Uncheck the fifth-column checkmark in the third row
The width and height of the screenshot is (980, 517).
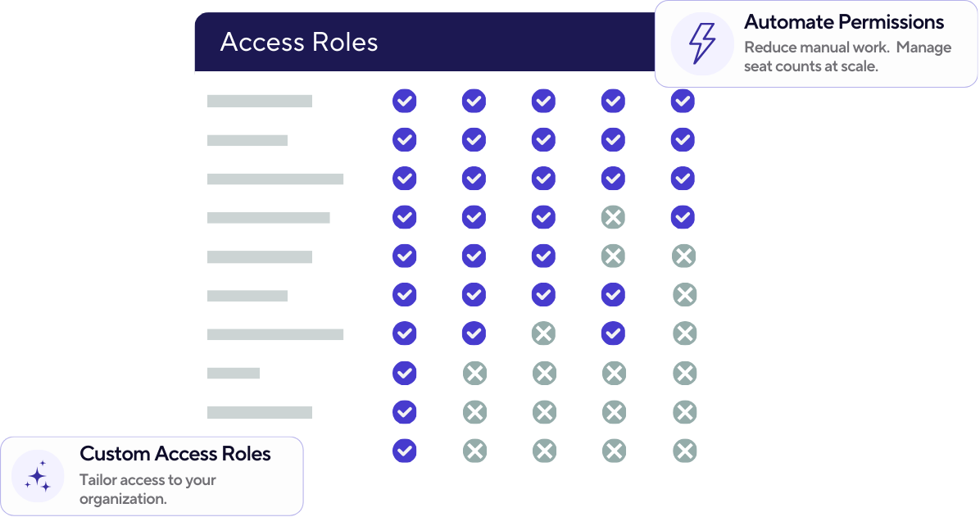pyautogui.click(x=683, y=178)
